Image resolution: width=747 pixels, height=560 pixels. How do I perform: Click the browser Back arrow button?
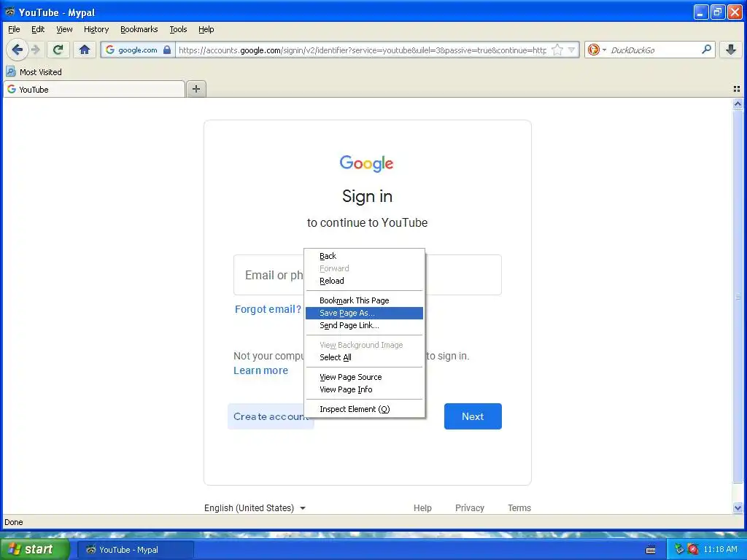18,50
